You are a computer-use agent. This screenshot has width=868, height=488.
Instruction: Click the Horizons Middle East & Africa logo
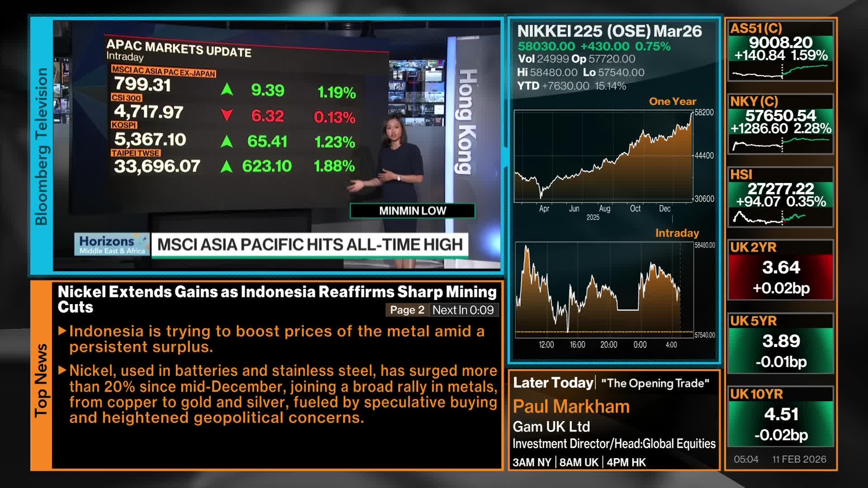(112, 244)
